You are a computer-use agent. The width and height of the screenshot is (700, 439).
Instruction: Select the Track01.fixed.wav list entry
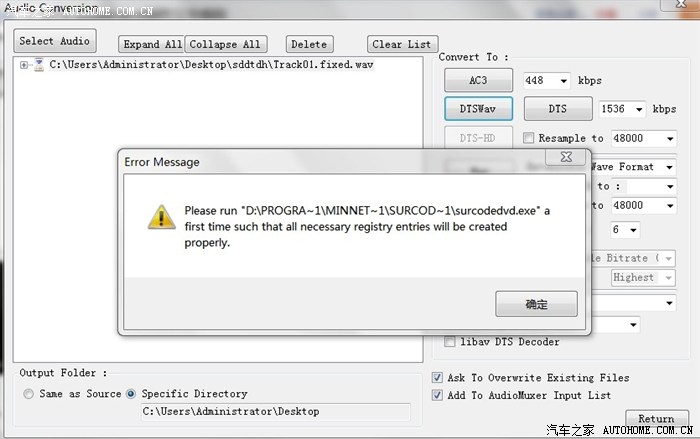pos(211,65)
